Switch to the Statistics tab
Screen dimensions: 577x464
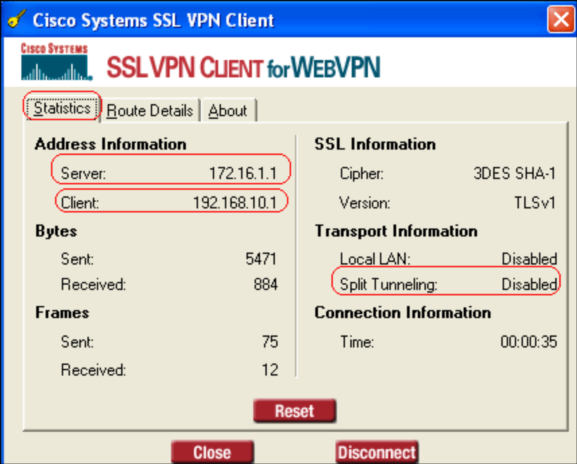[62, 108]
